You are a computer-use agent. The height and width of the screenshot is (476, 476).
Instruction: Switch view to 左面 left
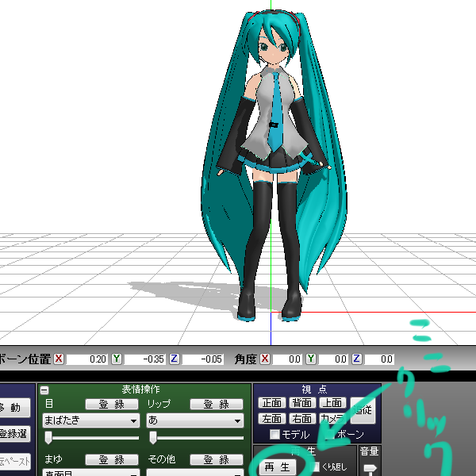click(x=272, y=419)
